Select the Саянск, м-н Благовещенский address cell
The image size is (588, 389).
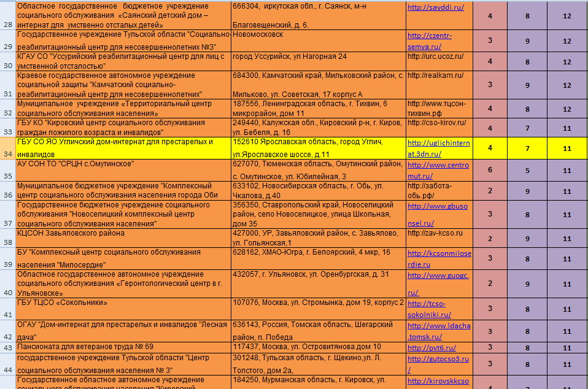319,16
